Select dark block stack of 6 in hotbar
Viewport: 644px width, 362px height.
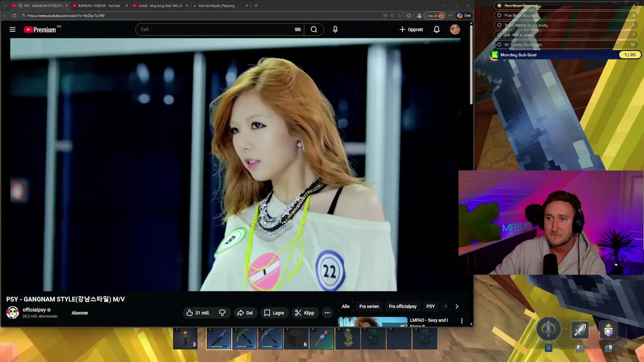296,338
